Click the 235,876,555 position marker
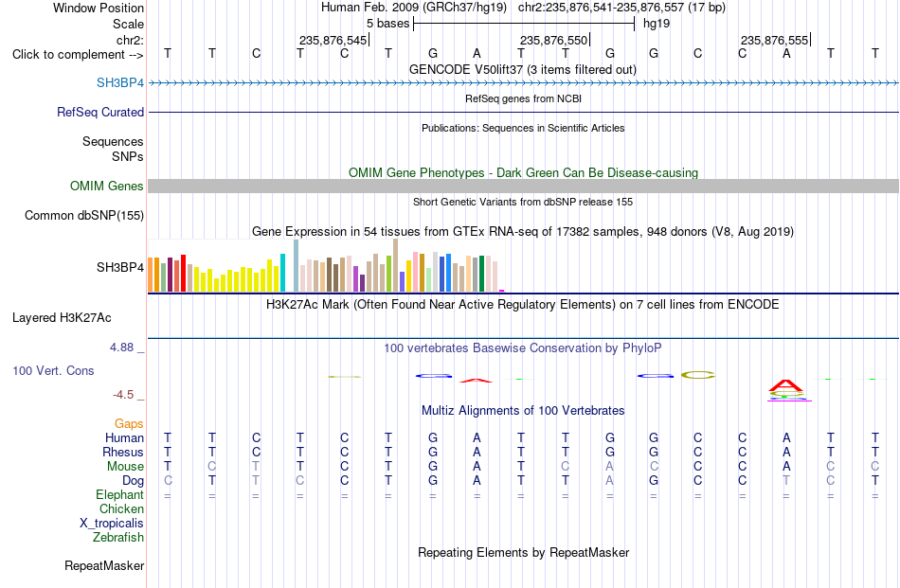This screenshot has height=588, width=900. 774,40
